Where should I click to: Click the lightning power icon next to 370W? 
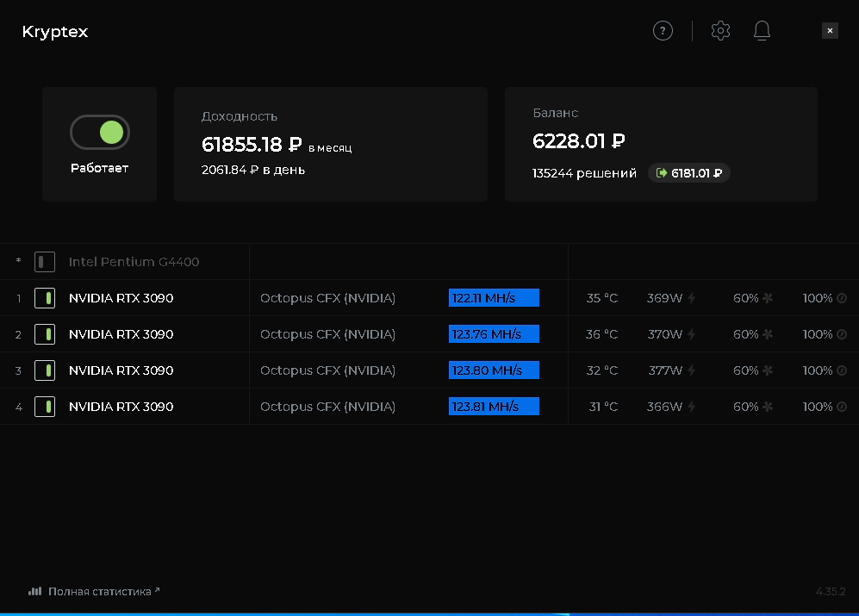point(692,334)
